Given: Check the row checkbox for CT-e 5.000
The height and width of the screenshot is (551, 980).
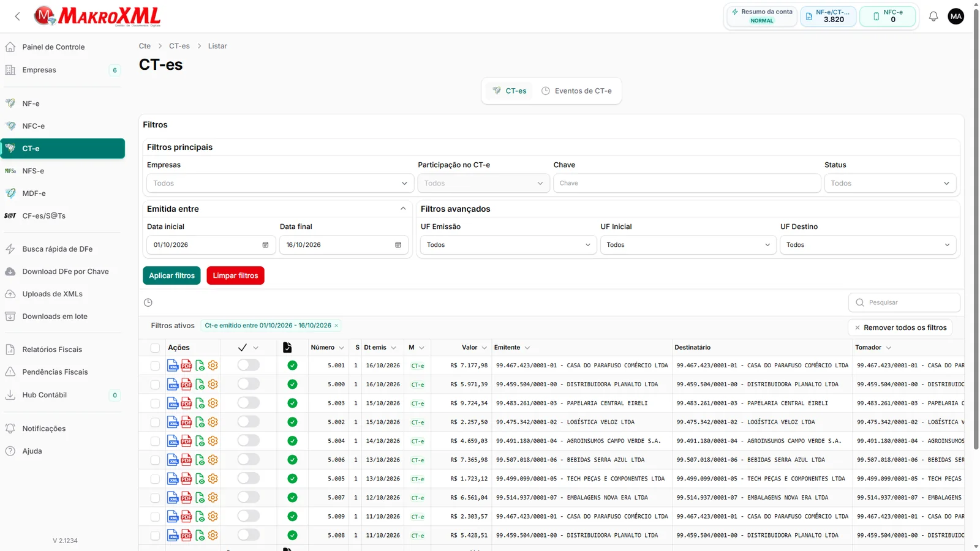Looking at the screenshot, I should tap(155, 384).
